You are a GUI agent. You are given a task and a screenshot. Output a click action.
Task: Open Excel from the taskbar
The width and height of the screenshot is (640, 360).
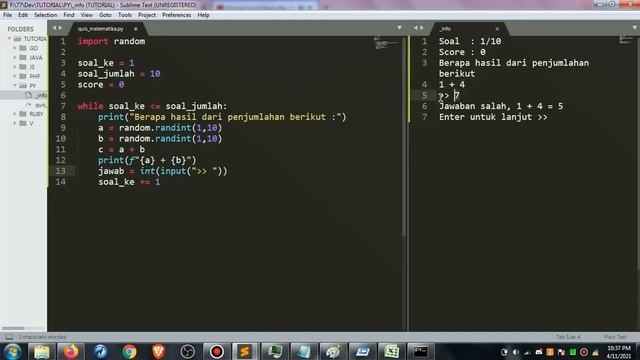click(391, 351)
